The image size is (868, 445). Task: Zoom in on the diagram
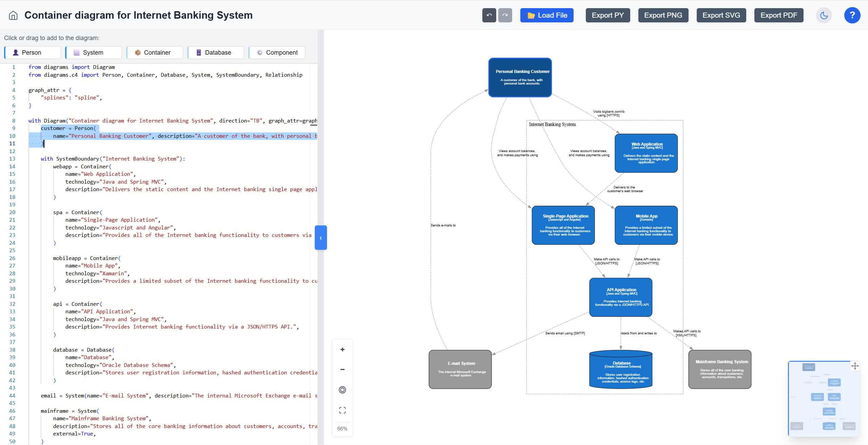click(x=342, y=349)
